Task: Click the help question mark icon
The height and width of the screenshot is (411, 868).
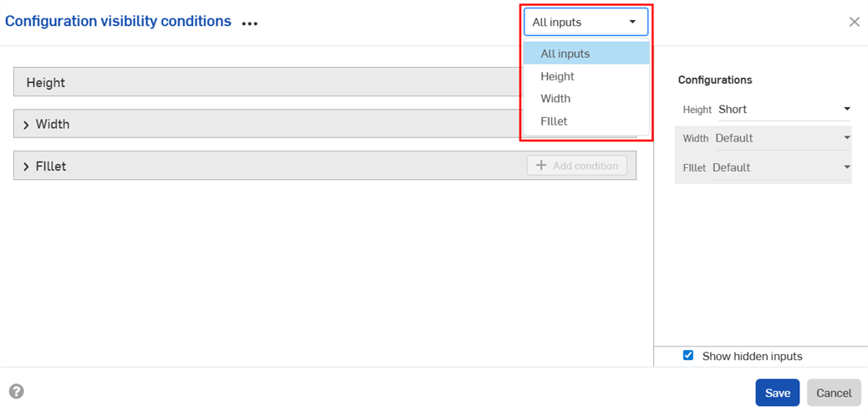Action: [x=17, y=393]
